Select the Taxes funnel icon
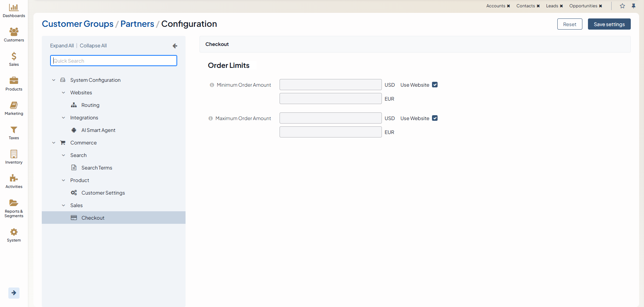 [14, 130]
